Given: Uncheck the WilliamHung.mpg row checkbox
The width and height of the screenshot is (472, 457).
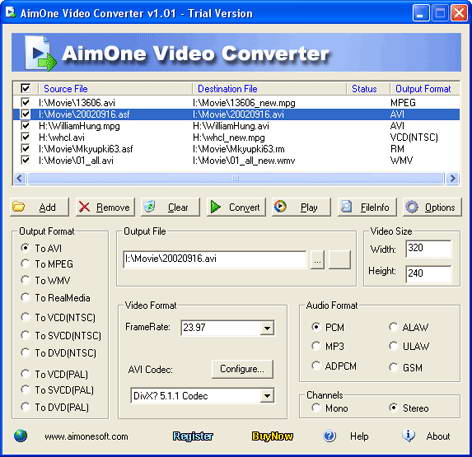Looking at the screenshot, I should 25,126.
